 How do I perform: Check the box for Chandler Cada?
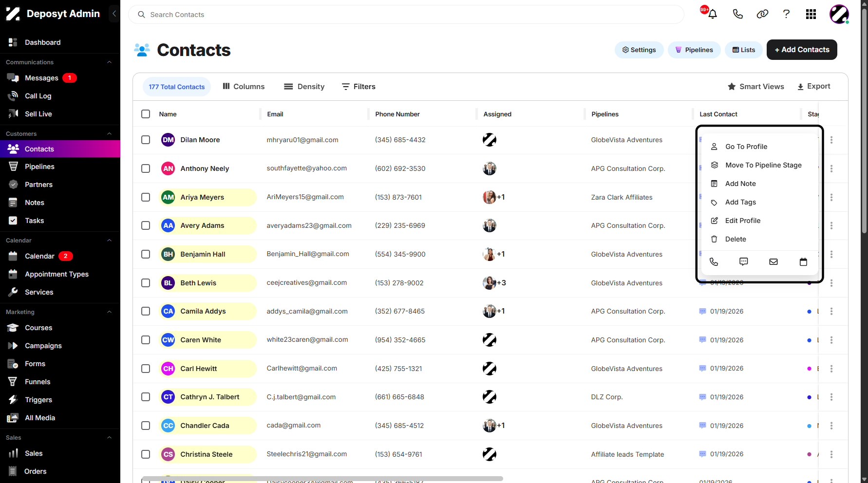pyautogui.click(x=146, y=426)
